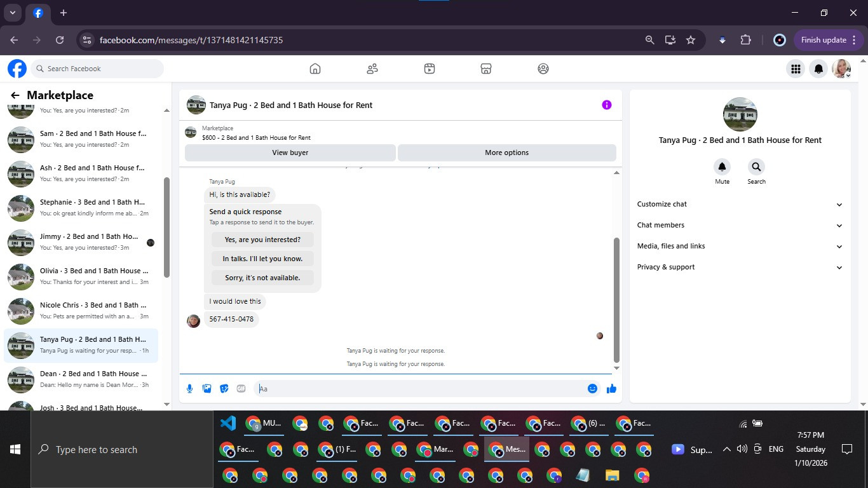Click the Finish update button
Image resolution: width=868 pixels, height=488 pixels.
829,40
